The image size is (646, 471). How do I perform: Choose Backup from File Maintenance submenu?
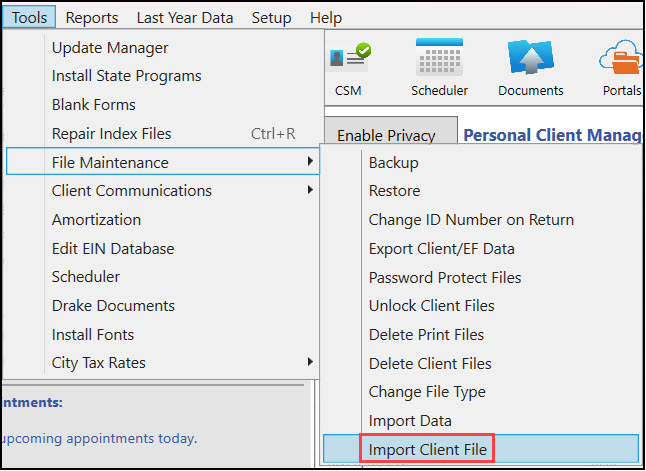point(394,162)
